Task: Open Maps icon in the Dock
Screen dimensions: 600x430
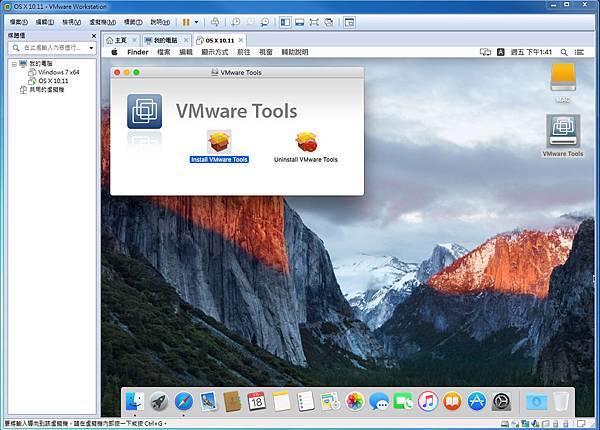Action: [330, 402]
